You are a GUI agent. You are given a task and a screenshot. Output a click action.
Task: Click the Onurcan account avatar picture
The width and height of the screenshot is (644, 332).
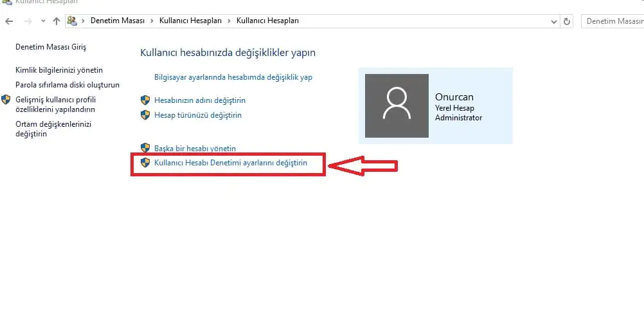(397, 106)
